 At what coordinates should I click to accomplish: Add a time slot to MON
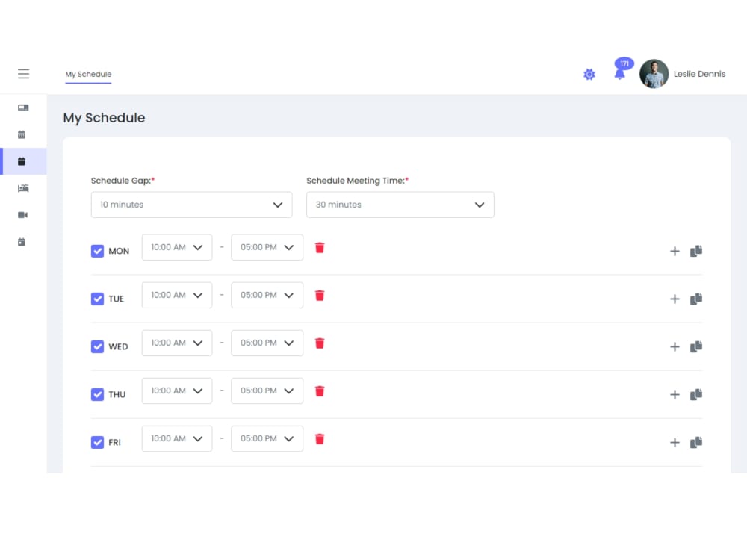click(x=675, y=252)
